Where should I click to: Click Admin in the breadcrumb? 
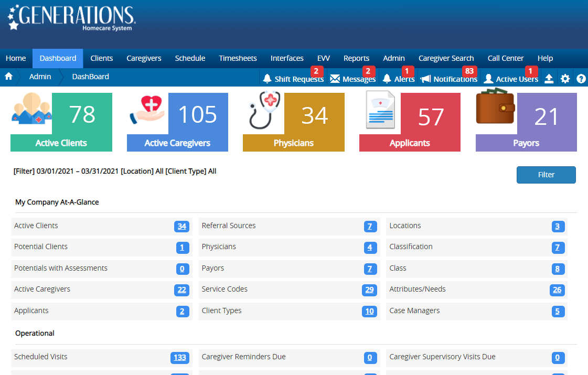[x=40, y=77]
